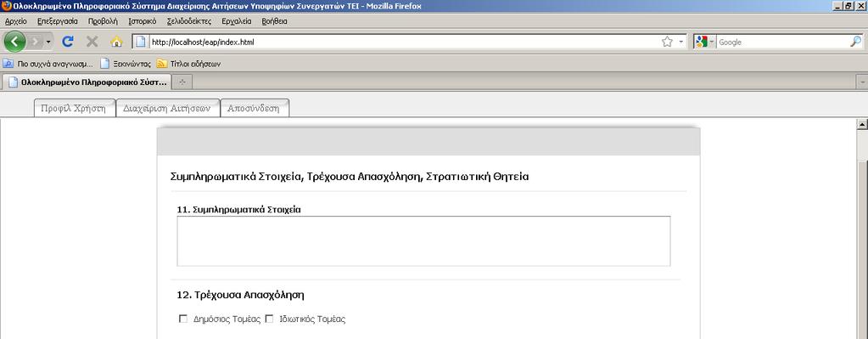Open the Ξεκινώντας bookmark
868x339 pixels.
pos(126,64)
